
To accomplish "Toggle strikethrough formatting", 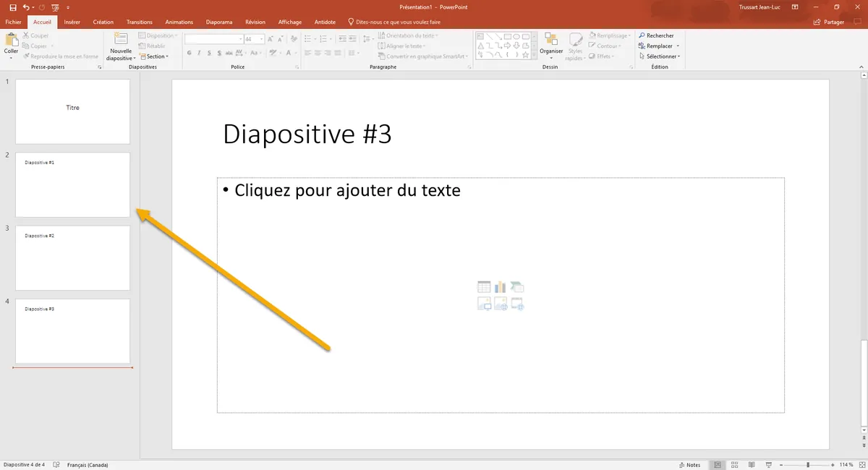I will click(x=229, y=53).
